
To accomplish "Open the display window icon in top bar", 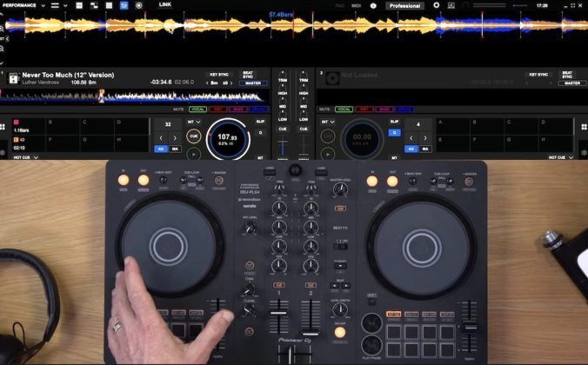I will [x=451, y=5].
